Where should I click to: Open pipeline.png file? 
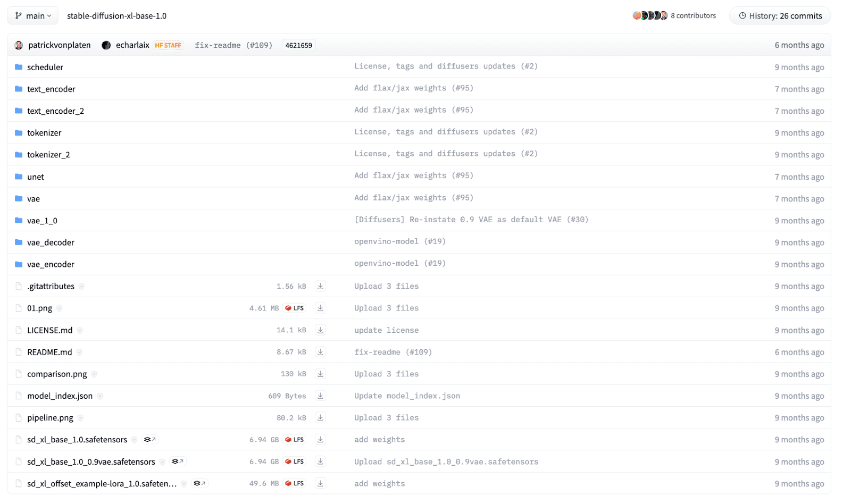[x=51, y=417]
